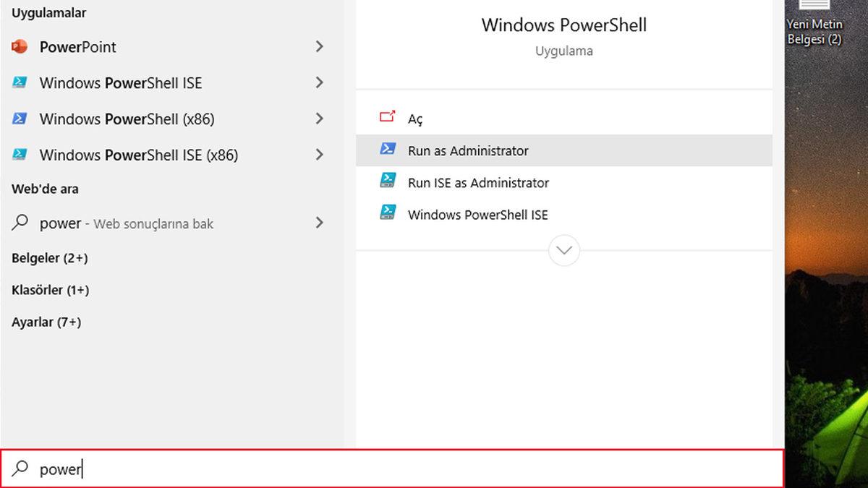Choose Windows PowerShell ISE from action list
Viewport: 868px width, 488px height.
477,215
